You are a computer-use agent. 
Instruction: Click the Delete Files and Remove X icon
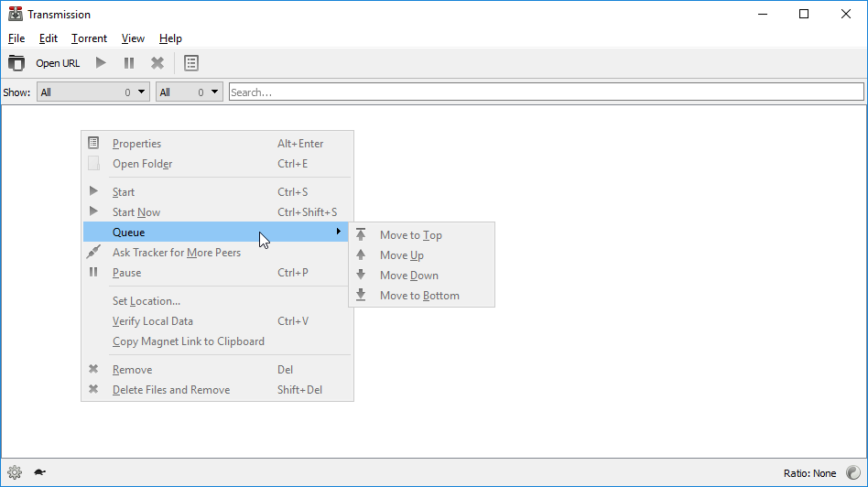(x=93, y=389)
